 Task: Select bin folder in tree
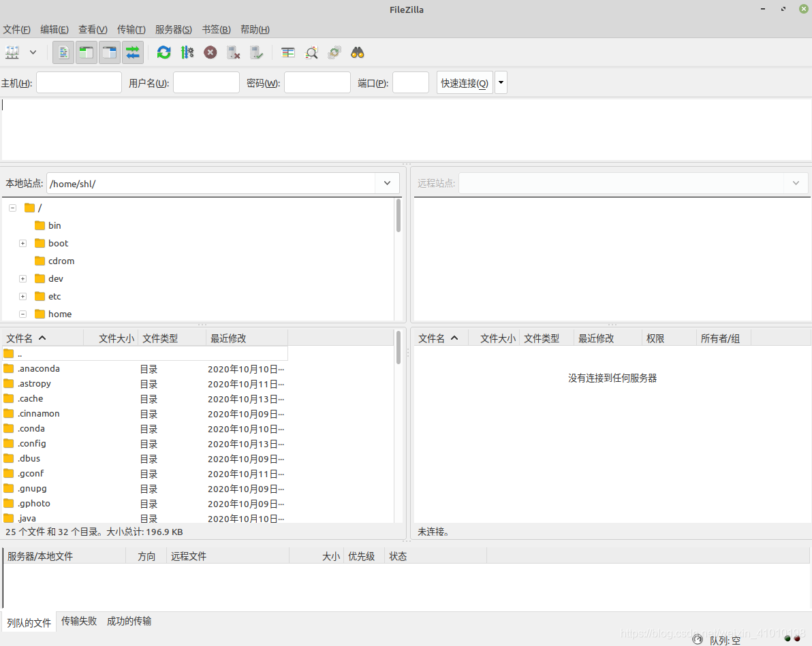click(x=48, y=226)
